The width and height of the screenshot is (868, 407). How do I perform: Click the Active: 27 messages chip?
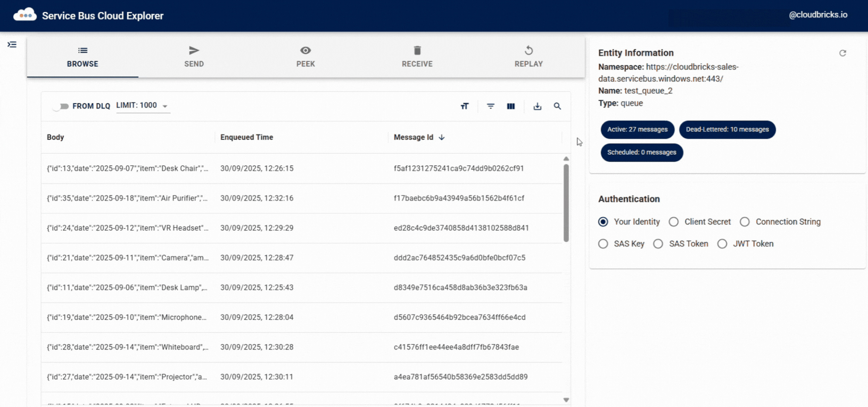tap(637, 129)
